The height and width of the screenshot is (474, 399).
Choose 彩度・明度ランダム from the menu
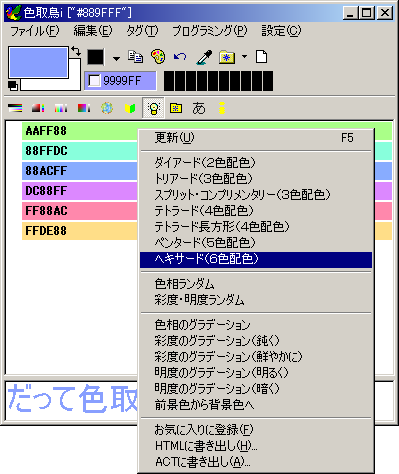(x=256, y=300)
